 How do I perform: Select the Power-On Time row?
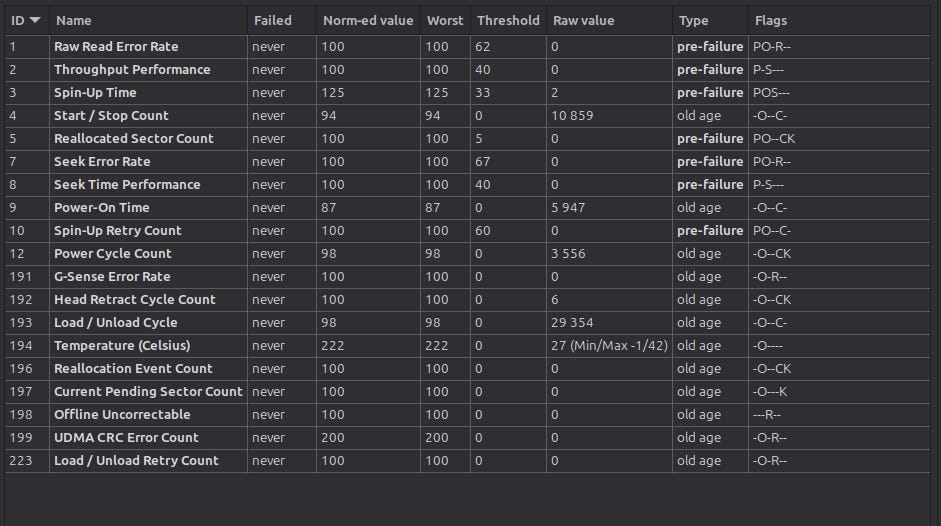(x=467, y=208)
